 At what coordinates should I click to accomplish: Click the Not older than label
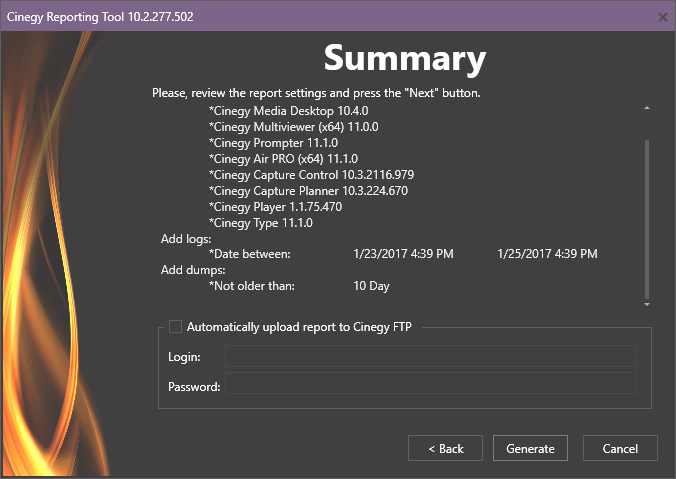pos(252,286)
